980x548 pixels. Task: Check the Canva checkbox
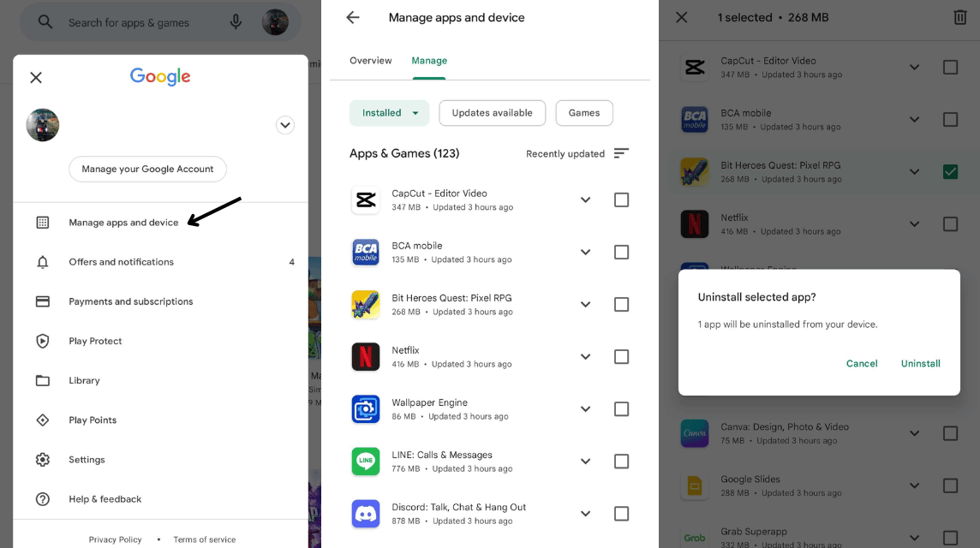950,433
